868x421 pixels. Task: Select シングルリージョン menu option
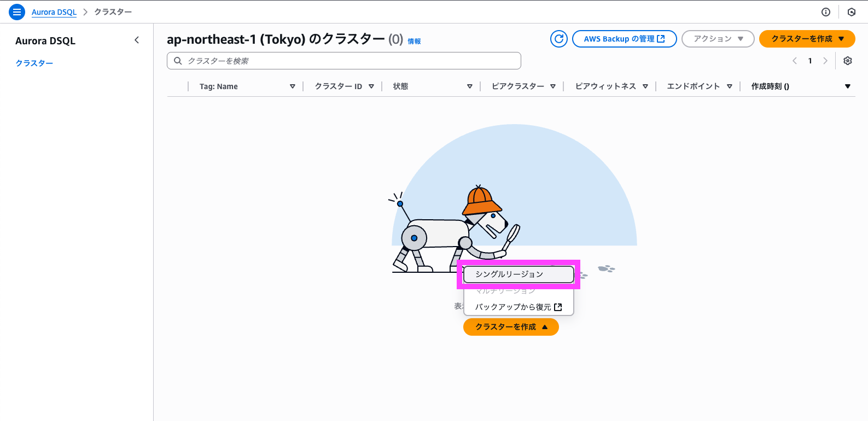coord(519,274)
